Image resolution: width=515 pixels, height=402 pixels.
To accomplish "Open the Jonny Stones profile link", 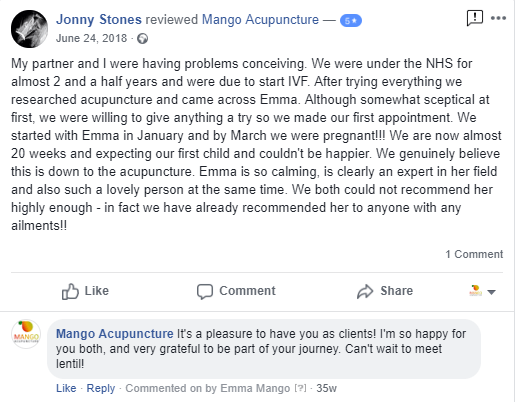I will click(x=99, y=19).
